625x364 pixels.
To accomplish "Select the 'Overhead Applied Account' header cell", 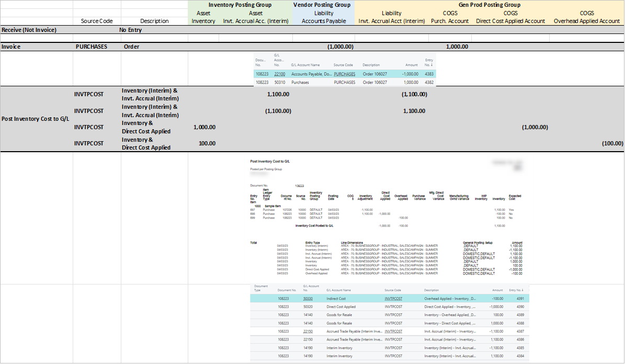I will click(x=587, y=21).
